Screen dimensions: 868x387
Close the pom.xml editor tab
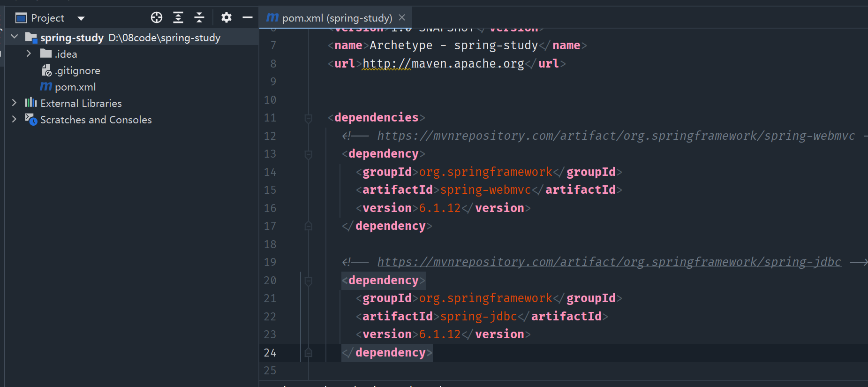[402, 17]
